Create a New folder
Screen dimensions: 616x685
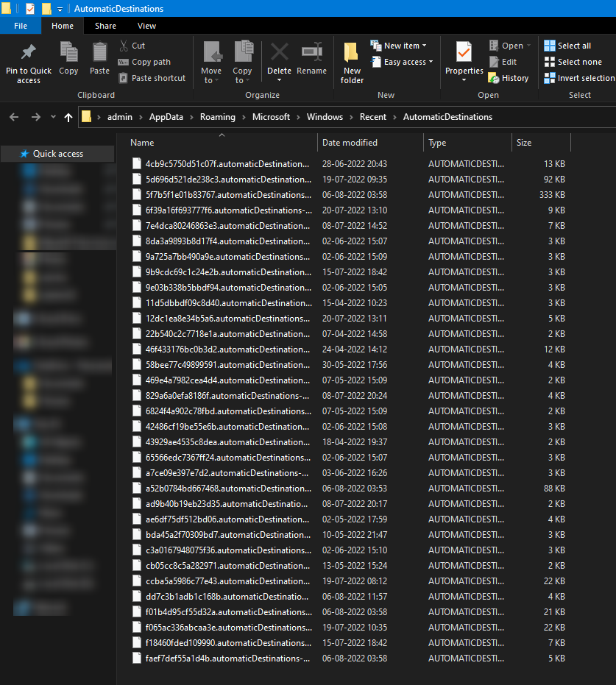[x=352, y=63]
